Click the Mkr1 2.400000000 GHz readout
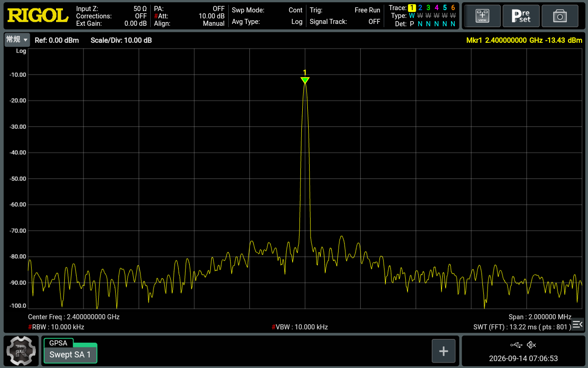This screenshot has width=588, height=368. tap(524, 40)
